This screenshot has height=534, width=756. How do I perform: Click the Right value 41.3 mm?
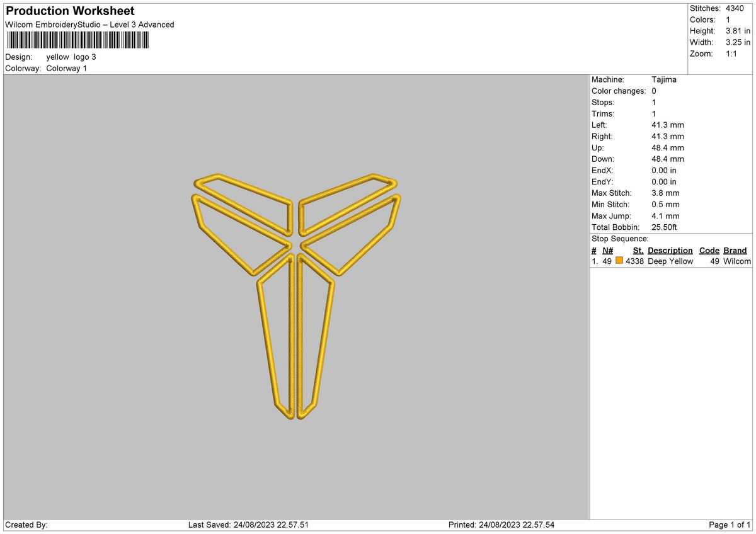668,137
